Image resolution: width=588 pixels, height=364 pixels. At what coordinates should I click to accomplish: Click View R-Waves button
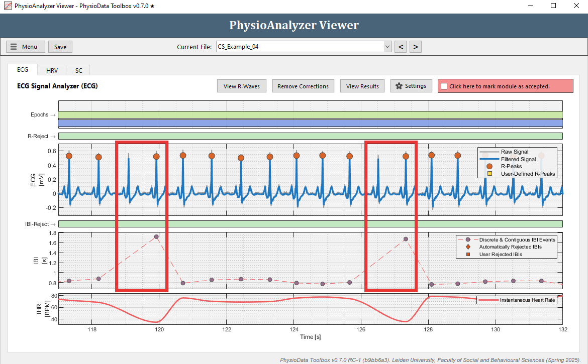tap(242, 86)
